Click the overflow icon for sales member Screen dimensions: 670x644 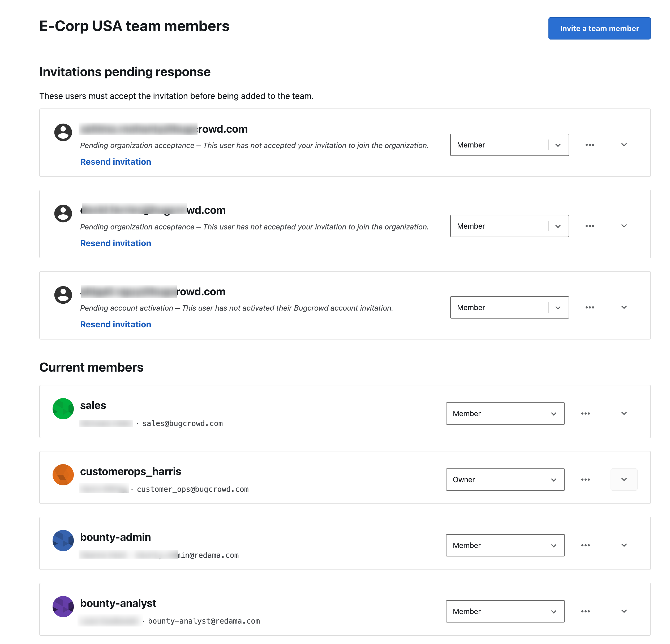click(585, 413)
